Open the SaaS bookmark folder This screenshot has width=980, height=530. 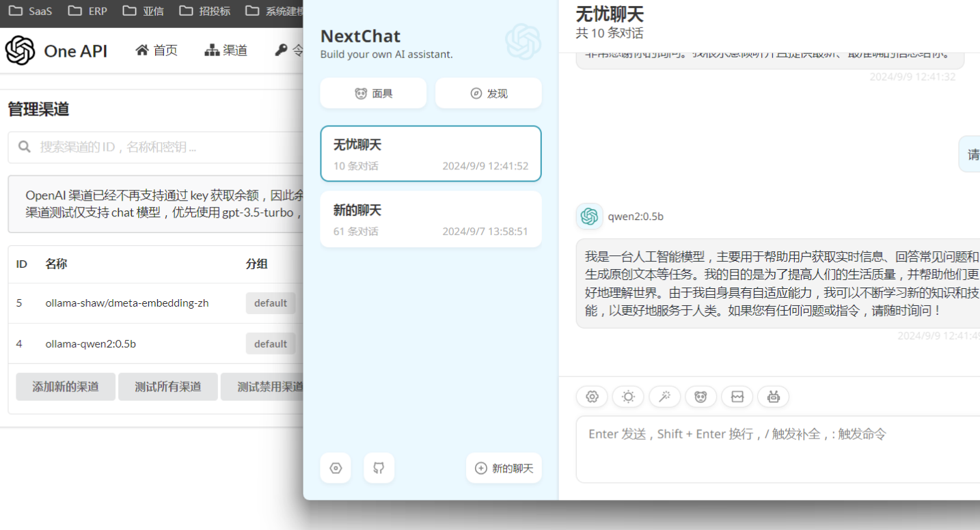point(31,11)
